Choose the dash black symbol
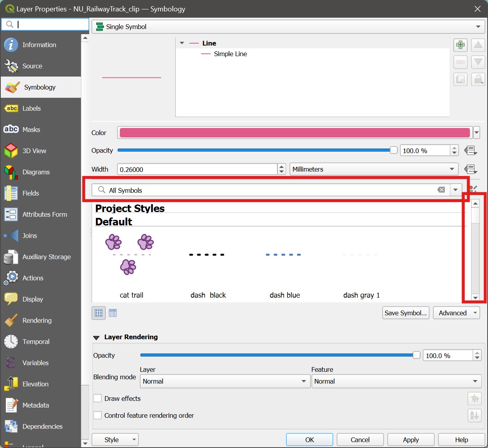 (x=208, y=266)
